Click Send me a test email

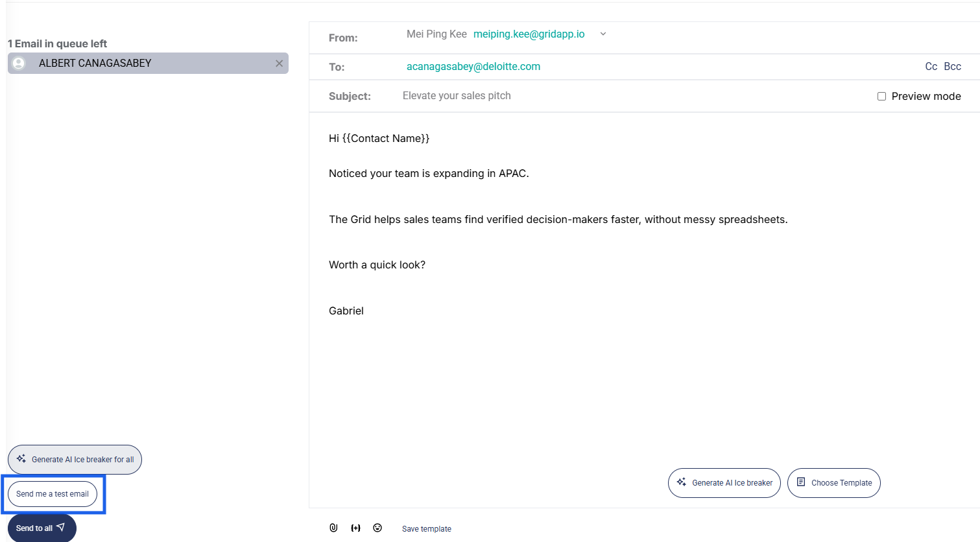point(53,494)
